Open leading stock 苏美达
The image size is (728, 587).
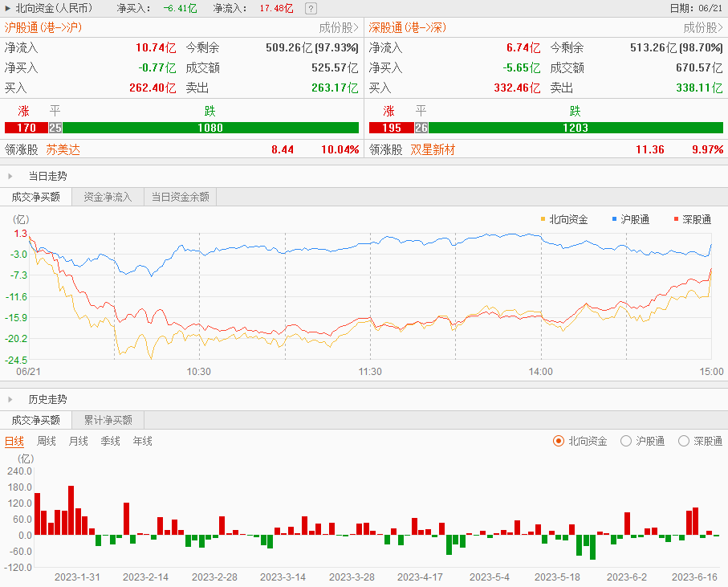(x=63, y=149)
